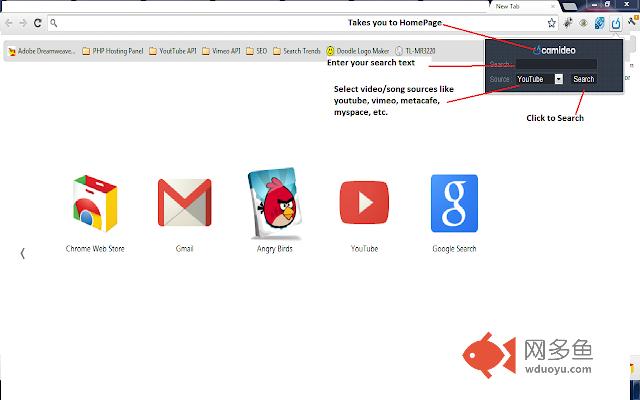The width and height of the screenshot is (640, 400).
Task: Click the bookmark star in address bar
Action: (551, 22)
